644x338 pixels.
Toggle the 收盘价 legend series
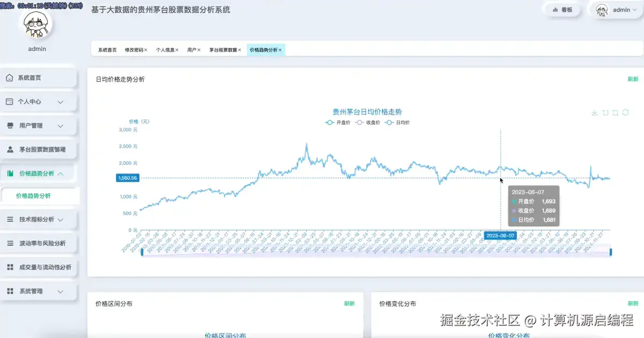(368, 123)
